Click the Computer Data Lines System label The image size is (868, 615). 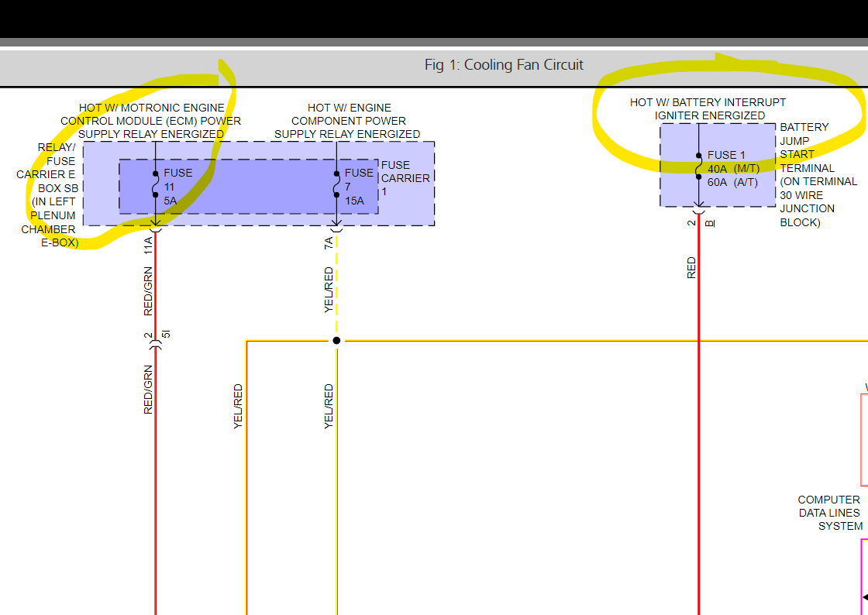coord(829,513)
